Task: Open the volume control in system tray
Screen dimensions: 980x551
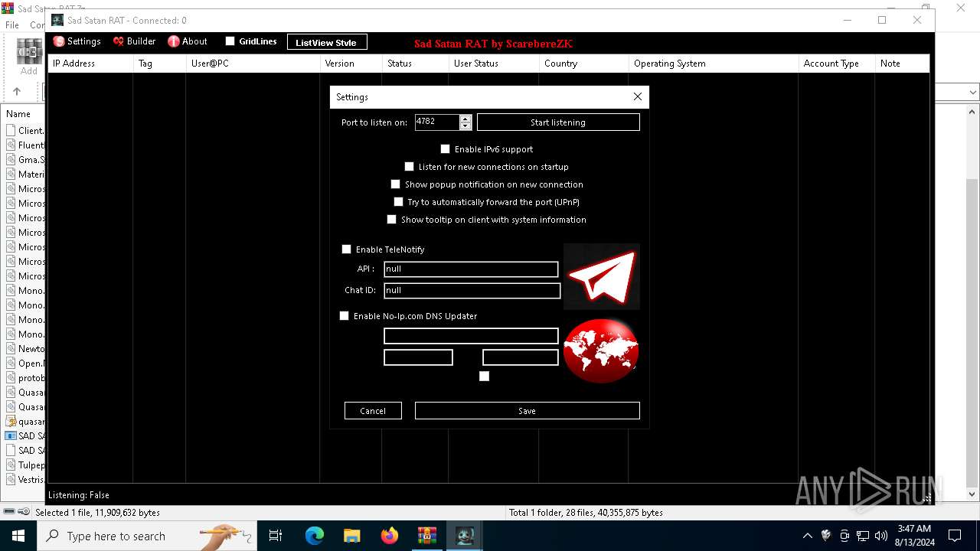Action: point(880,536)
